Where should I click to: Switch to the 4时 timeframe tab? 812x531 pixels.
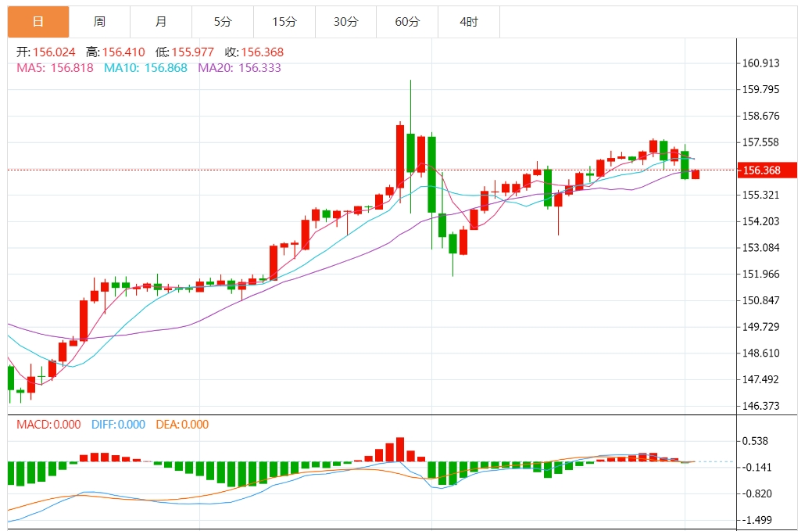[x=469, y=22]
